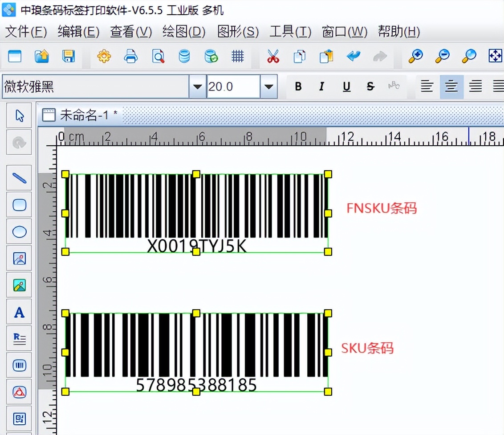
Task: Choose the line drawing tool
Action: (x=19, y=178)
